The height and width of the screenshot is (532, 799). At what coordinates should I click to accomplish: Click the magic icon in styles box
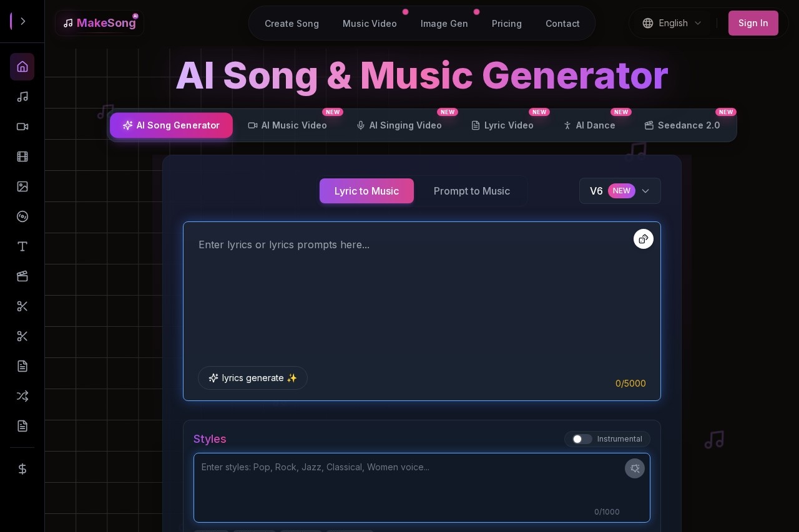(x=635, y=468)
